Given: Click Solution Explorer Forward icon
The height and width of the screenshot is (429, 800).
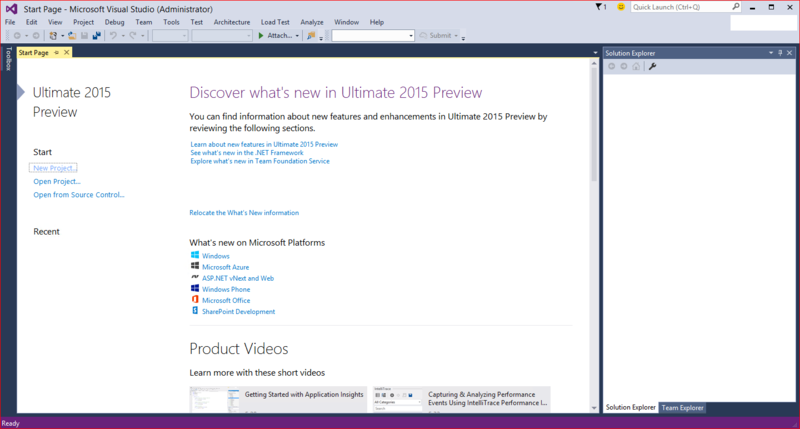Looking at the screenshot, I should click(x=623, y=66).
